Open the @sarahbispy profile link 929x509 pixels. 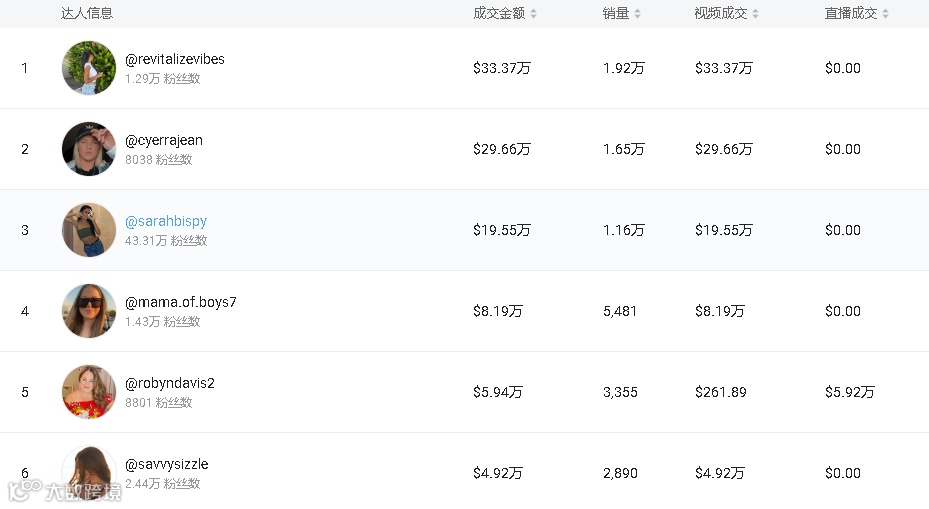click(x=166, y=221)
